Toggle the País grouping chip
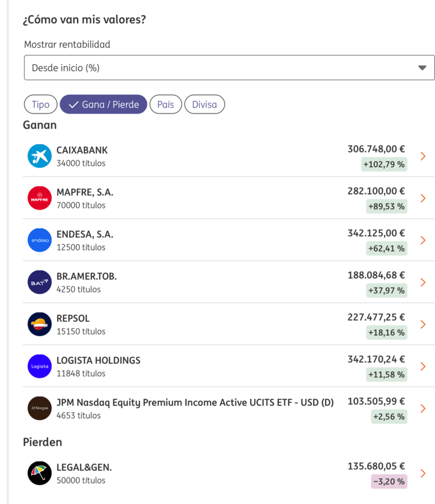This screenshot has height=504, width=435. pyautogui.click(x=165, y=105)
